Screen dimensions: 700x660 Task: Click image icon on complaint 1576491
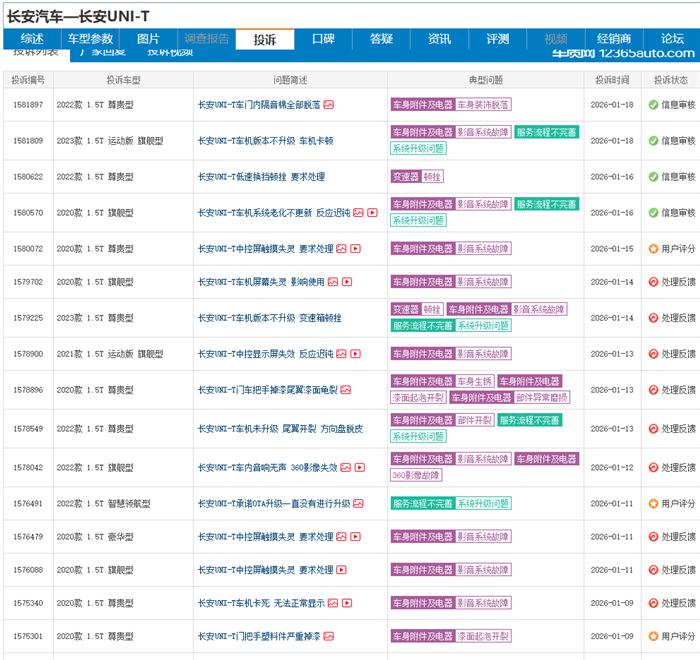tap(359, 503)
